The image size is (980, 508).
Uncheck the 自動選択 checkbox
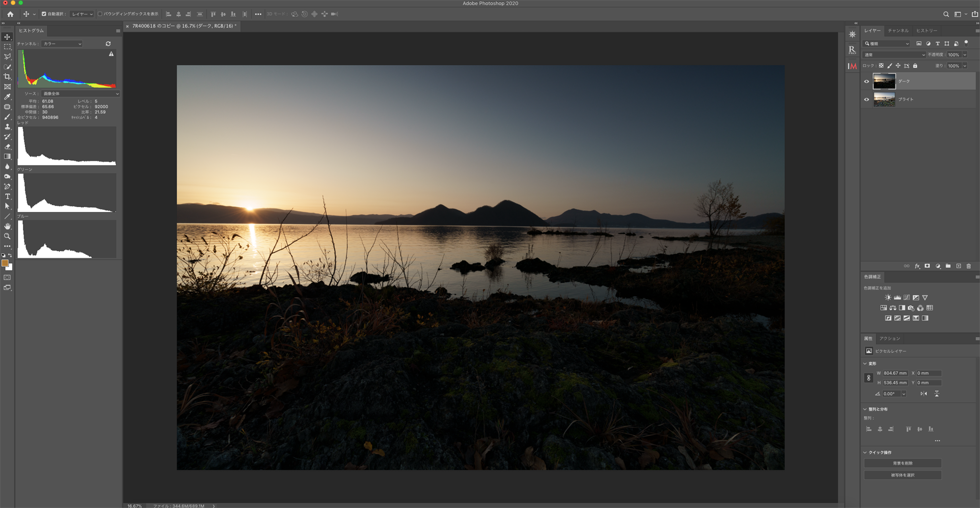tap(44, 14)
